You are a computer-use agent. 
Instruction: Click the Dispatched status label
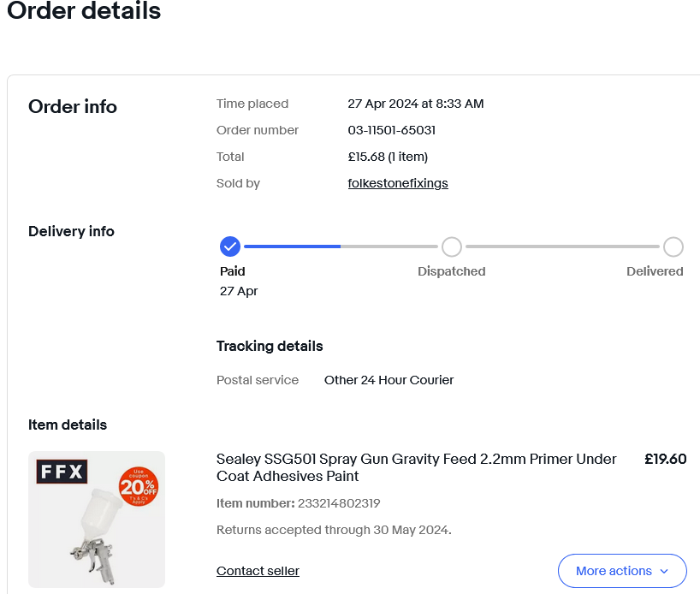(x=451, y=271)
